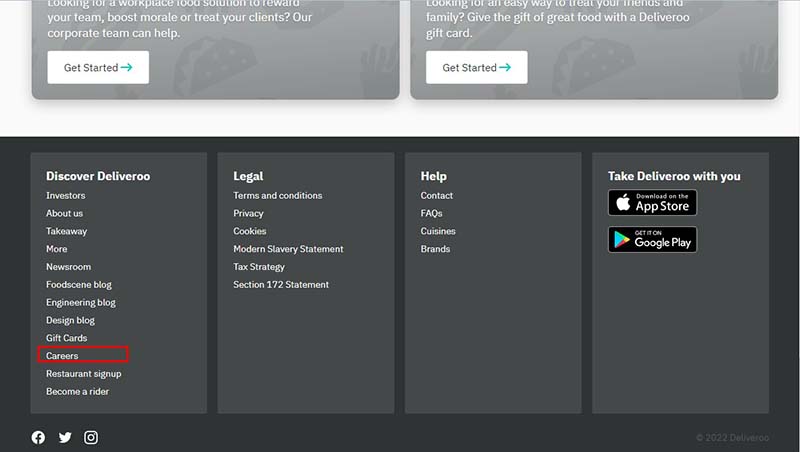800x452 pixels.
Task: Click the Careers link
Action: 62,356
